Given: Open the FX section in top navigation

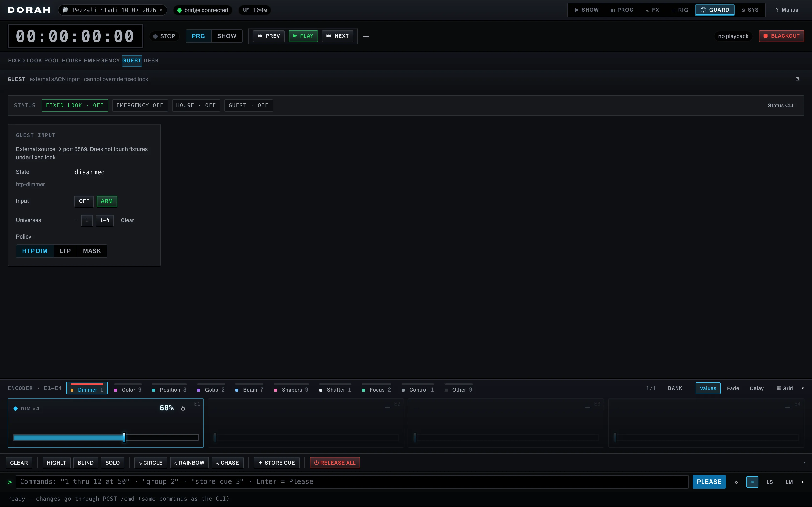Looking at the screenshot, I should pos(652,10).
